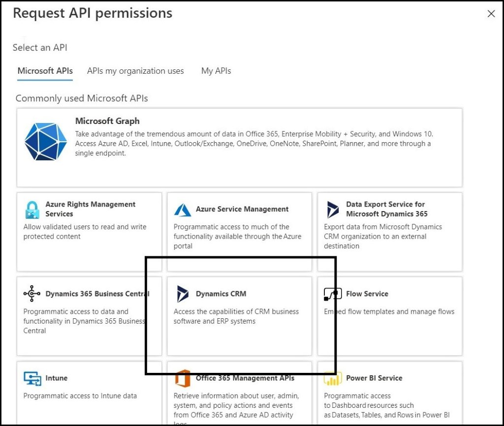Click the Office 365 Management APIs icon
Screen dimensions: 504x426
(x=183, y=379)
